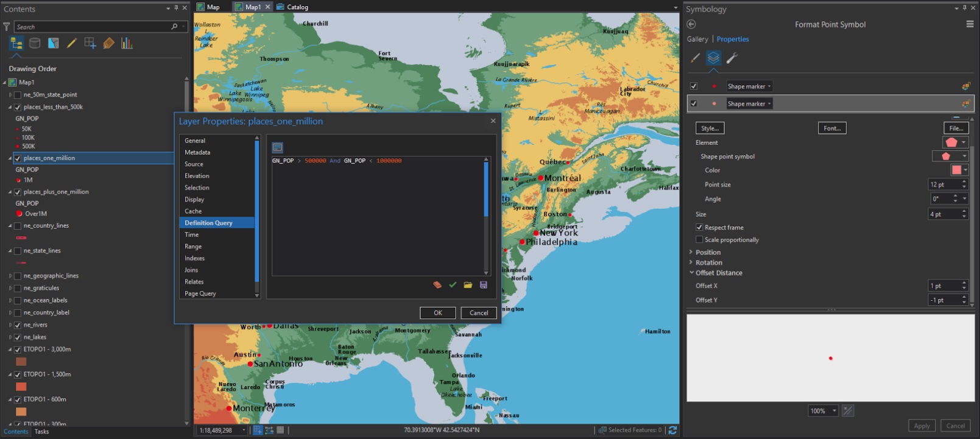The width and height of the screenshot is (980, 439).
Task: Click the List By Charts icon
Action: point(127,43)
